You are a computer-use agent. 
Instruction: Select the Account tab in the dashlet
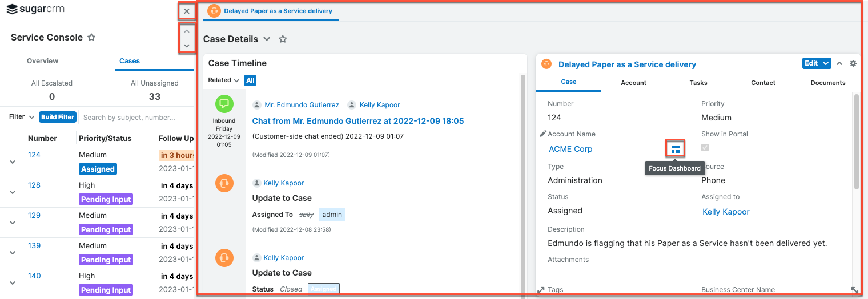[x=633, y=83]
